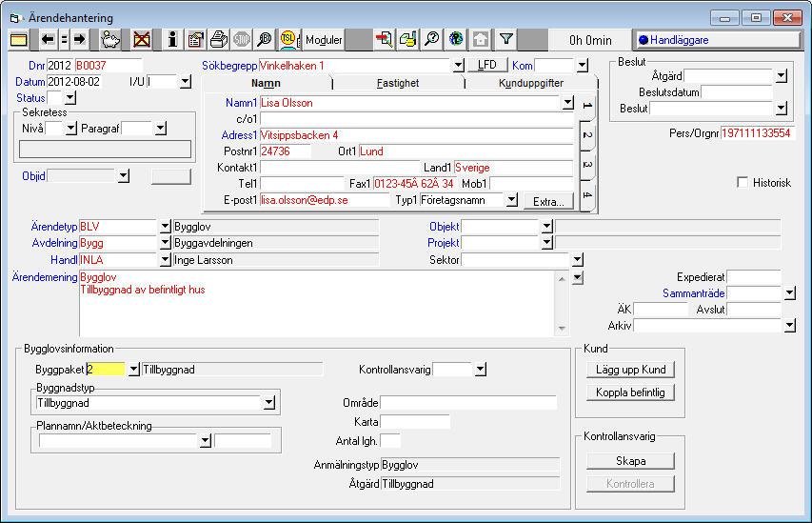This screenshot has height=523, width=812.
Task: Click the Adress1 Vitsippsbacken 4 field
Action: 416,135
